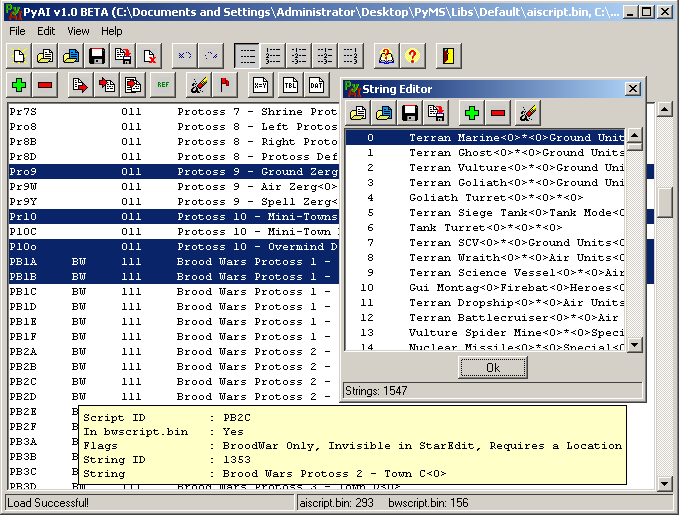Click Save As icon in String Editor

point(436,113)
